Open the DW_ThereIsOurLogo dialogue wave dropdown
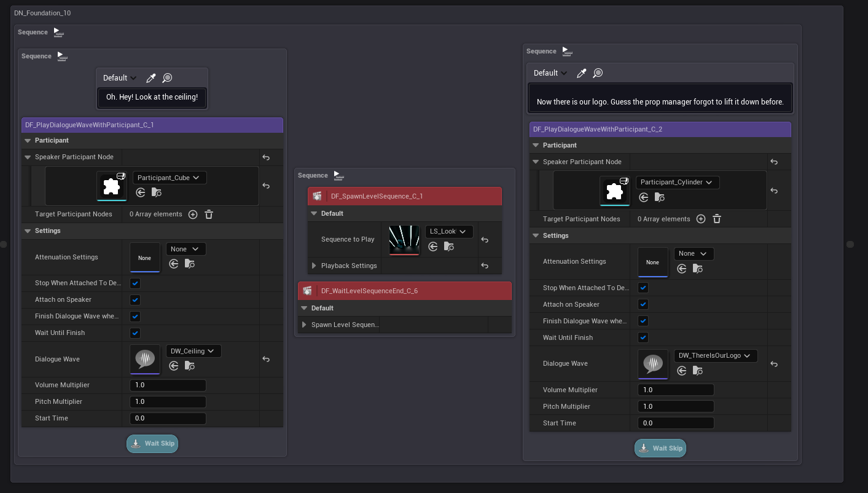This screenshot has height=493, width=868. click(716, 356)
